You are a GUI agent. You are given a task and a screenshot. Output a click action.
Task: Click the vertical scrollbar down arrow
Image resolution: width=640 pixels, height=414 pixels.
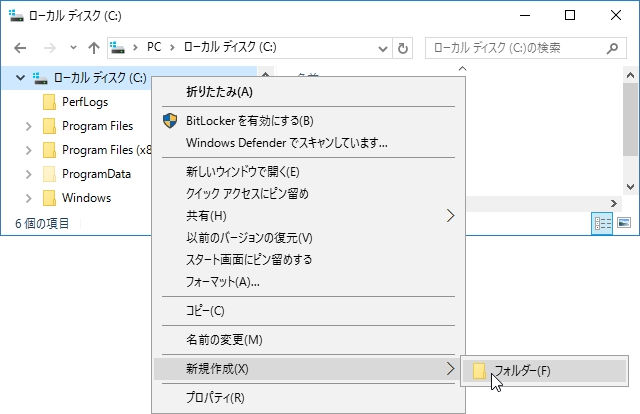630,187
